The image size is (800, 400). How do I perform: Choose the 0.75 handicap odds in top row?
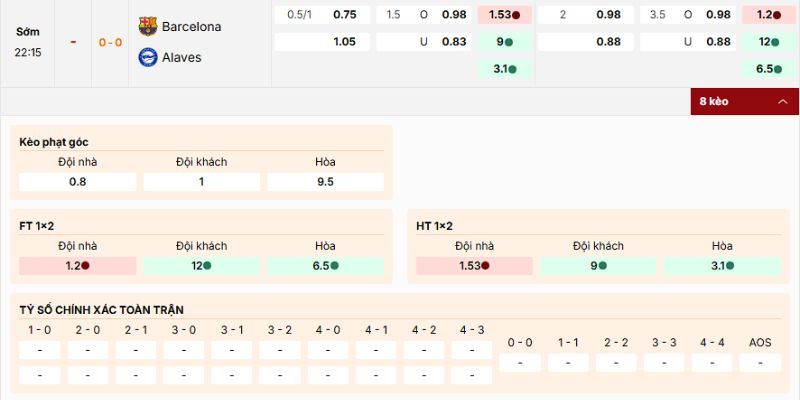[344, 15]
